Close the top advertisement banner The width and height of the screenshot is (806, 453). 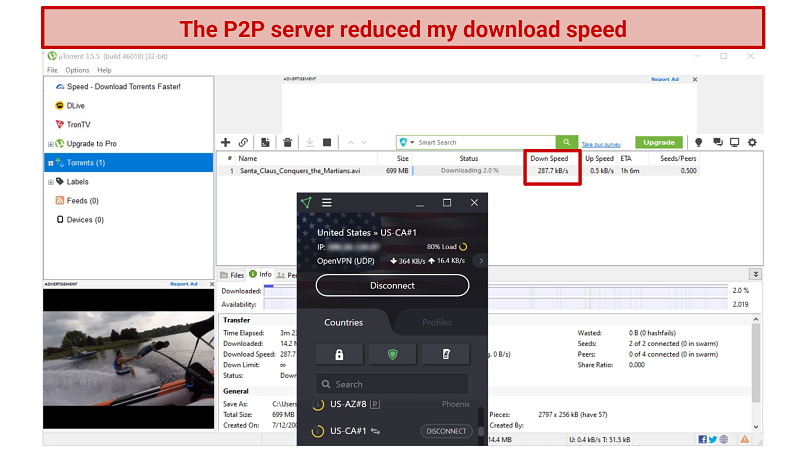695,79
